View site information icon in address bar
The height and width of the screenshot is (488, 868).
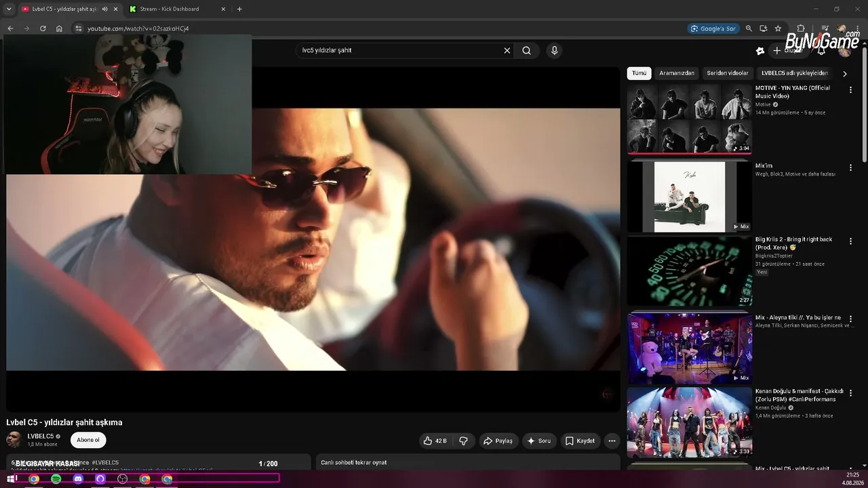[x=78, y=28]
